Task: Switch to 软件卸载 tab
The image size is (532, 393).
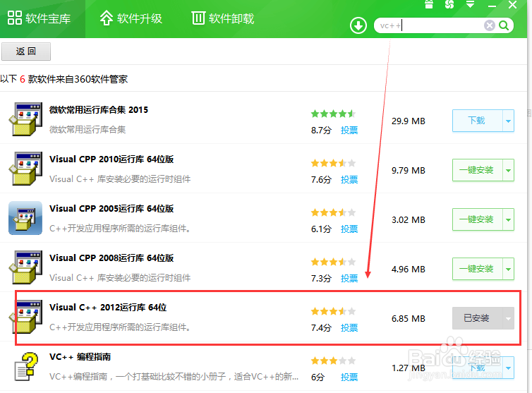Action: [x=223, y=18]
